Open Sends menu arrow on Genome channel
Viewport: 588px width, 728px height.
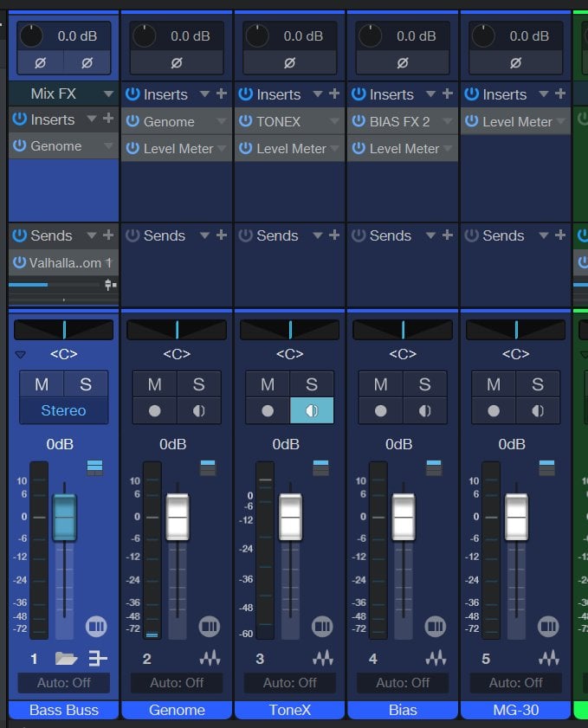pyautogui.click(x=204, y=235)
